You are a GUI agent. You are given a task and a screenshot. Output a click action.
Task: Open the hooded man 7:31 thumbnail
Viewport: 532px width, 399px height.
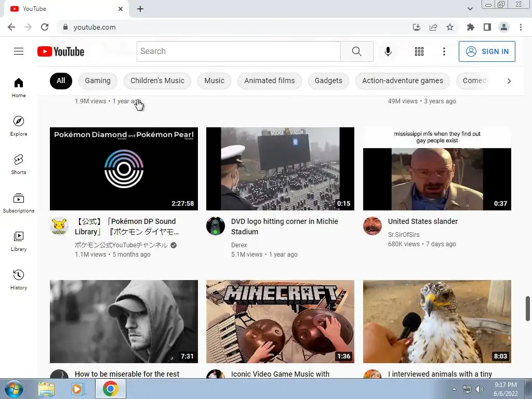point(124,321)
